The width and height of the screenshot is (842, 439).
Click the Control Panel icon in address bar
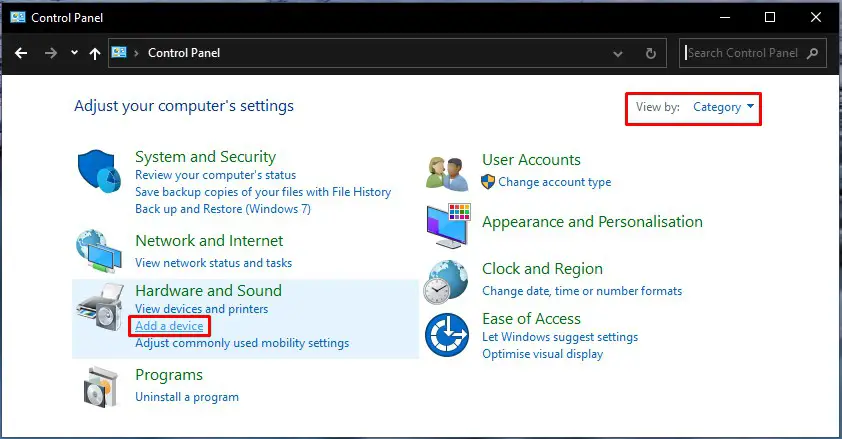click(119, 53)
